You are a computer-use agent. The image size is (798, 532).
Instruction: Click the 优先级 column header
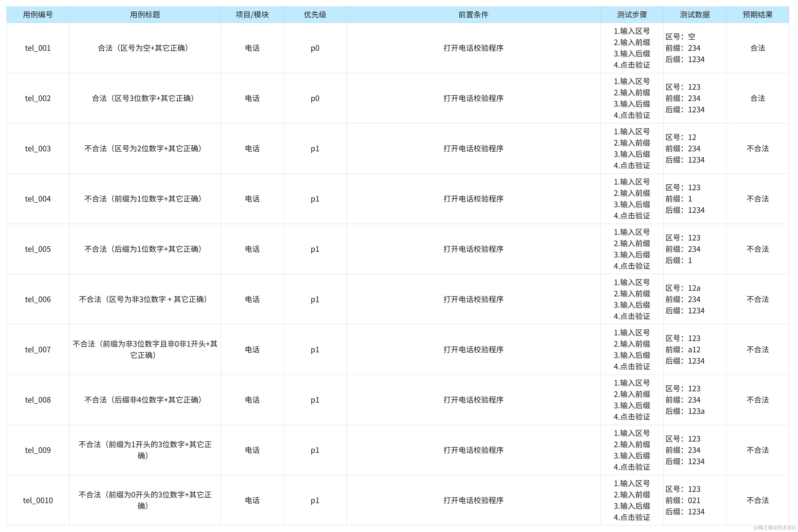[x=315, y=15]
